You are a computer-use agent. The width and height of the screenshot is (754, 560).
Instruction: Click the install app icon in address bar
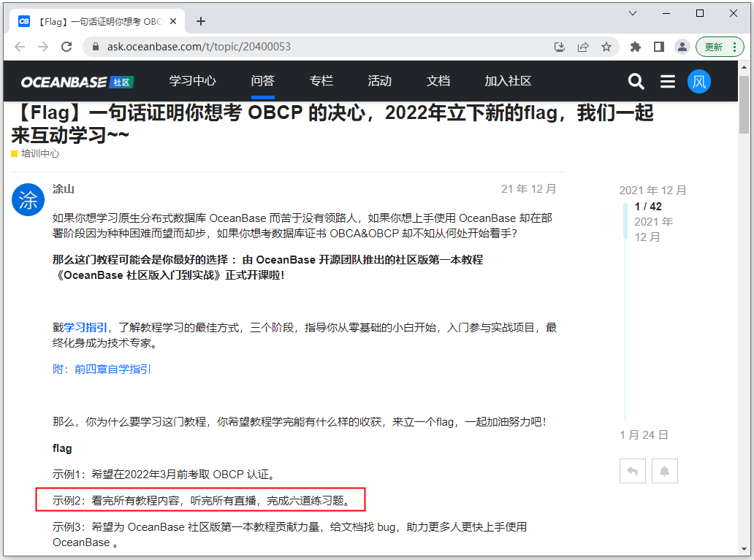tap(559, 47)
